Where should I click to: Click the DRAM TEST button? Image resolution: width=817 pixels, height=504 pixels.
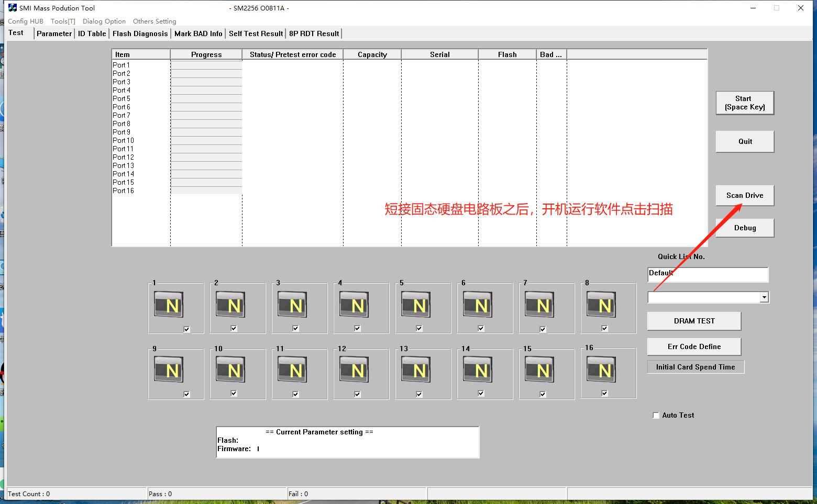[x=694, y=321]
